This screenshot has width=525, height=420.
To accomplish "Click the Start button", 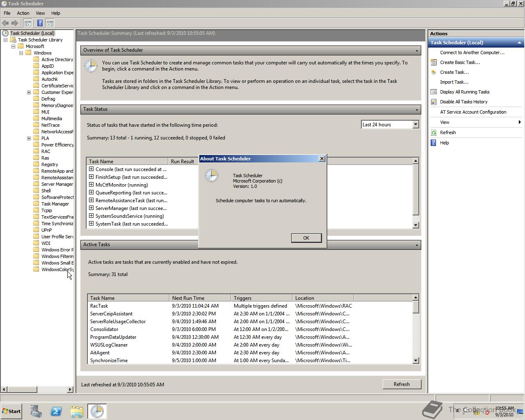I will pyautogui.click(x=11, y=411).
